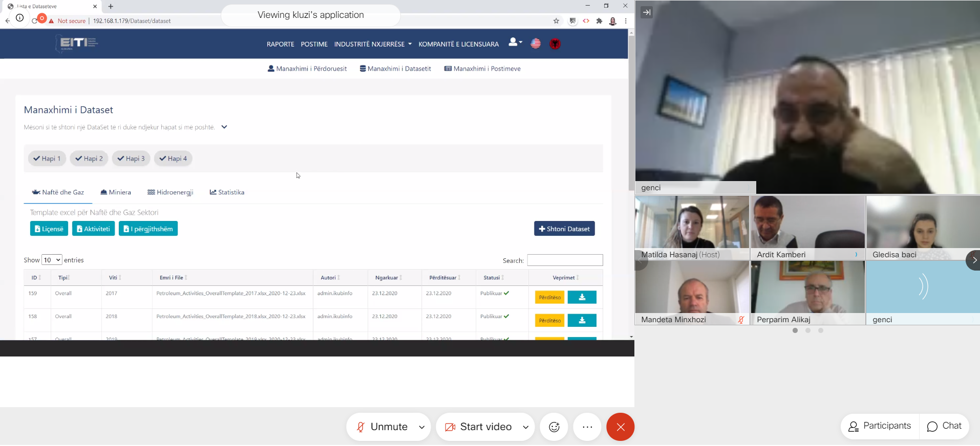Collapse the video panel with arrow icon

pyautogui.click(x=647, y=12)
